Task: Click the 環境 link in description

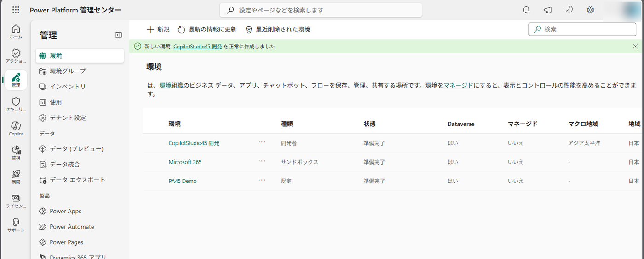Action: 165,85
